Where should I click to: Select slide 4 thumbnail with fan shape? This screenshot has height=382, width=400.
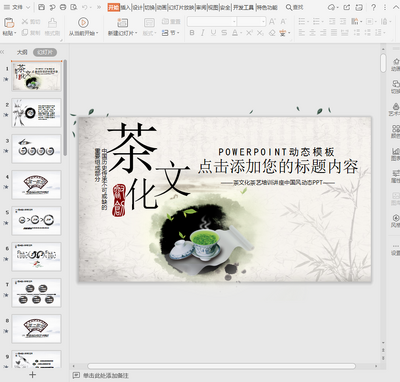36,185
